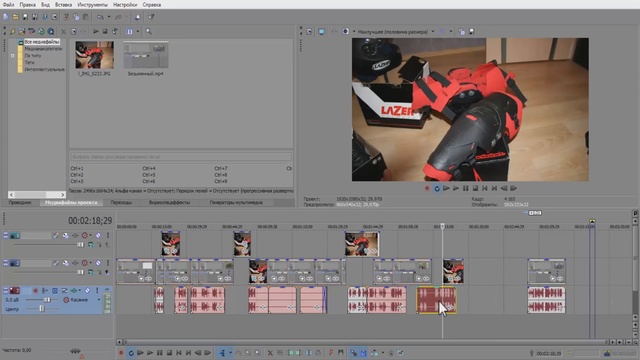The width and height of the screenshot is (640, 360).
Task: Play from start in preview transport
Action: click(446, 188)
